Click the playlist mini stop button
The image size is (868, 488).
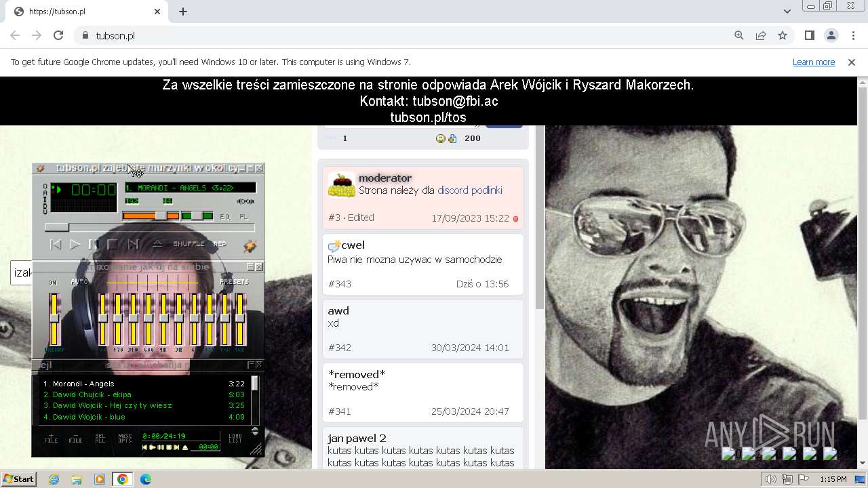click(x=169, y=447)
